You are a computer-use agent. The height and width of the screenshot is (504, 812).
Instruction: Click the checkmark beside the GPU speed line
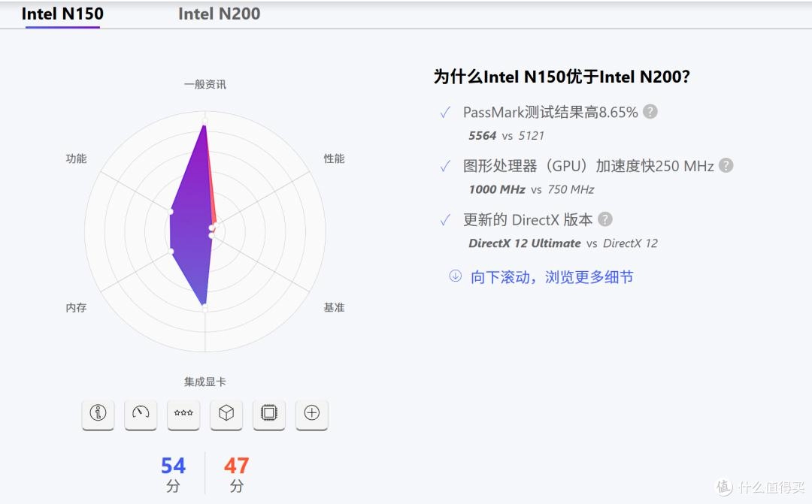445,167
